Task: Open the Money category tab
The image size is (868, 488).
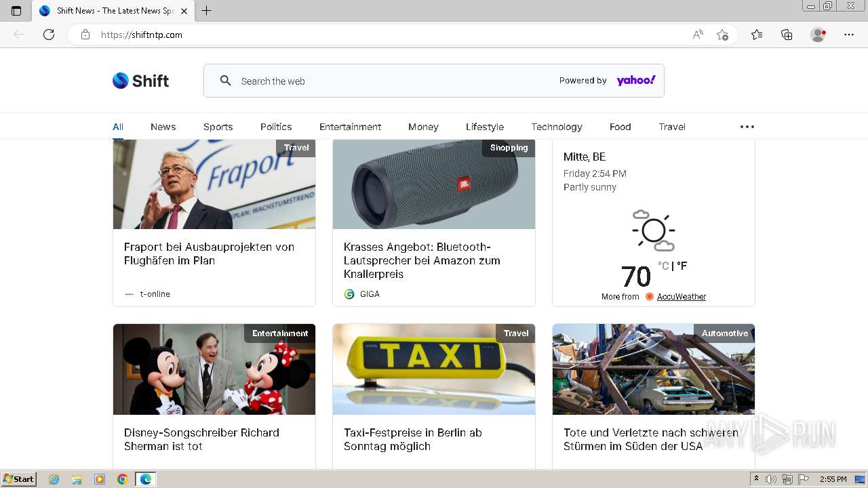Action: pyautogui.click(x=423, y=127)
